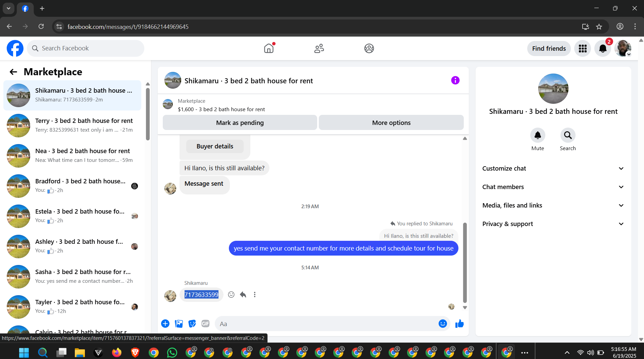Open the Facebook menu grid icon
Image resolution: width=644 pixels, height=359 pixels.
point(583,49)
